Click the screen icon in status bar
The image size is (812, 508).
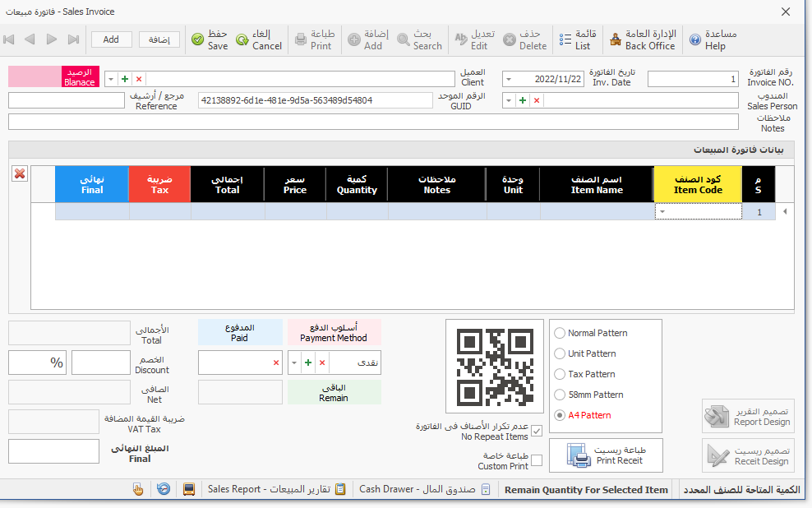pyautogui.click(x=189, y=489)
